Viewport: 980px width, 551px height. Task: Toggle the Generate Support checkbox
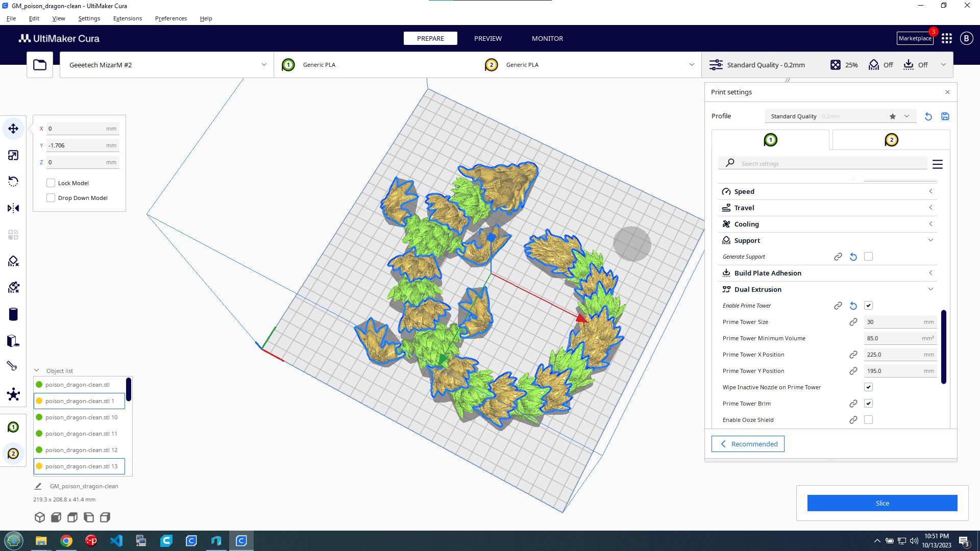click(x=868, y=257)
